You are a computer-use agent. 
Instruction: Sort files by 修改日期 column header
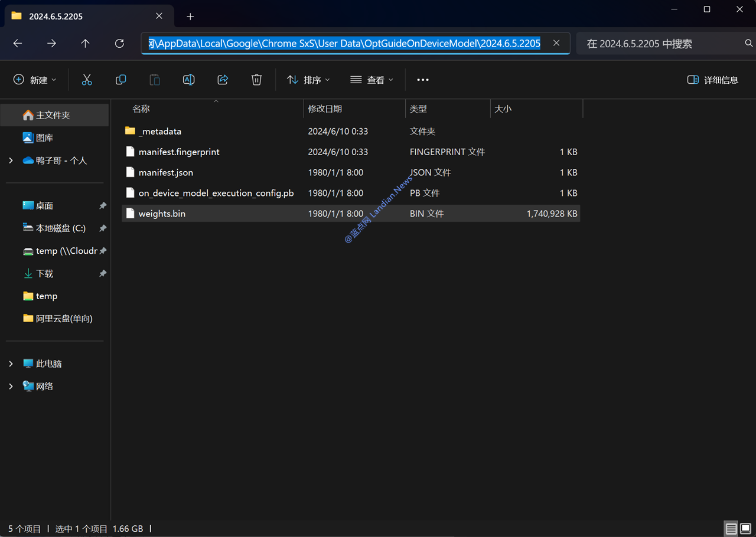(x=325, y=109)
